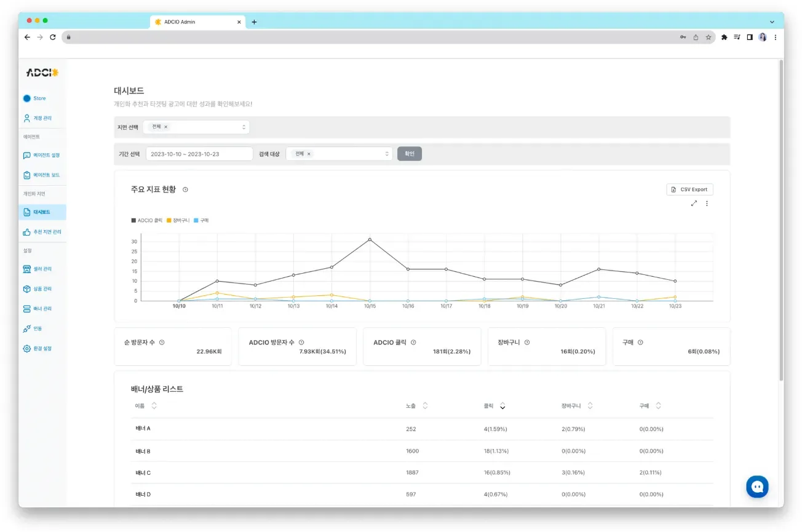The height and width of the screenshot is (532, 802).
Task: Click the 기간 선택 date range field
Action: click(199, 154)
